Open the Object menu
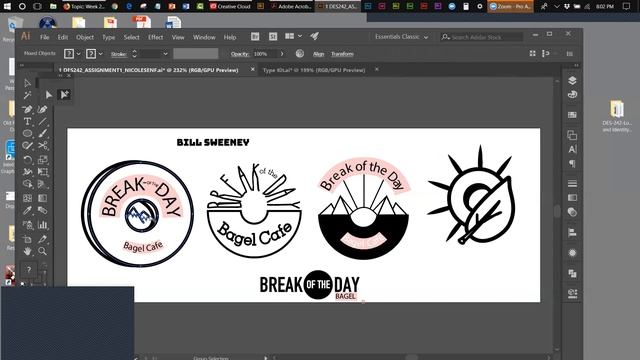 pos(85,37)
